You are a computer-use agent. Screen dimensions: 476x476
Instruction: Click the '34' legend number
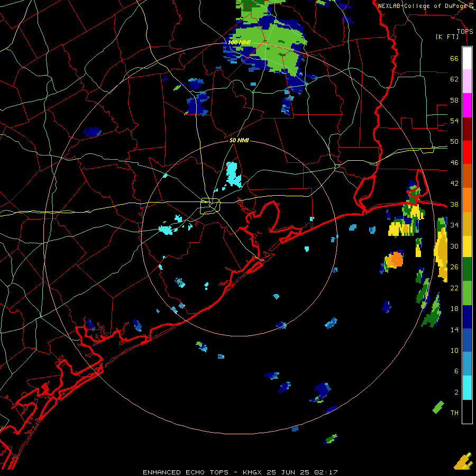(x=454, y=225)
